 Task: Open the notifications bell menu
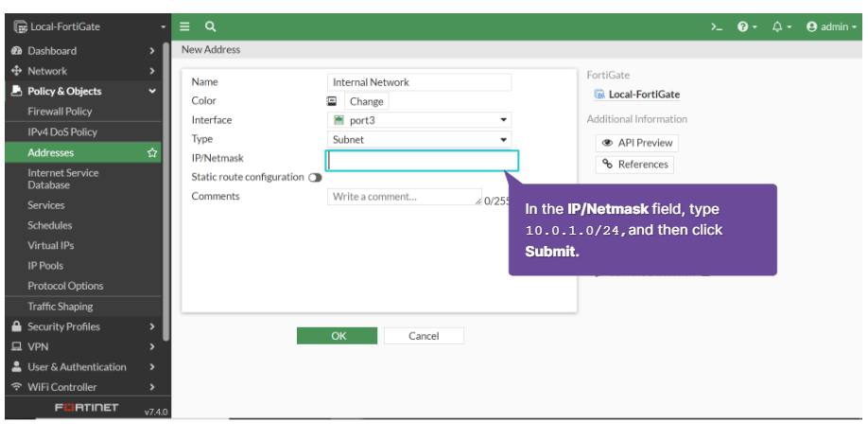781,26
